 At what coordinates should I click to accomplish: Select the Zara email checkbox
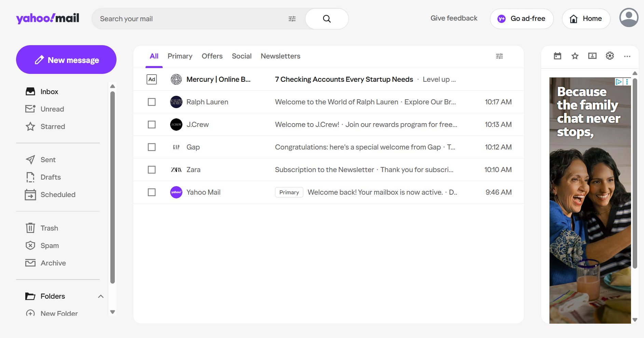[152, 170]
